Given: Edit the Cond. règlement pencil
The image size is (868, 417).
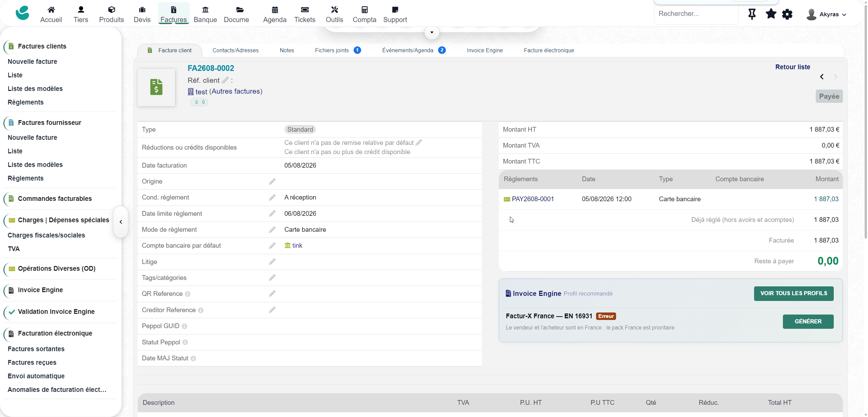Looking at the screenshot, I should point(272,197).
